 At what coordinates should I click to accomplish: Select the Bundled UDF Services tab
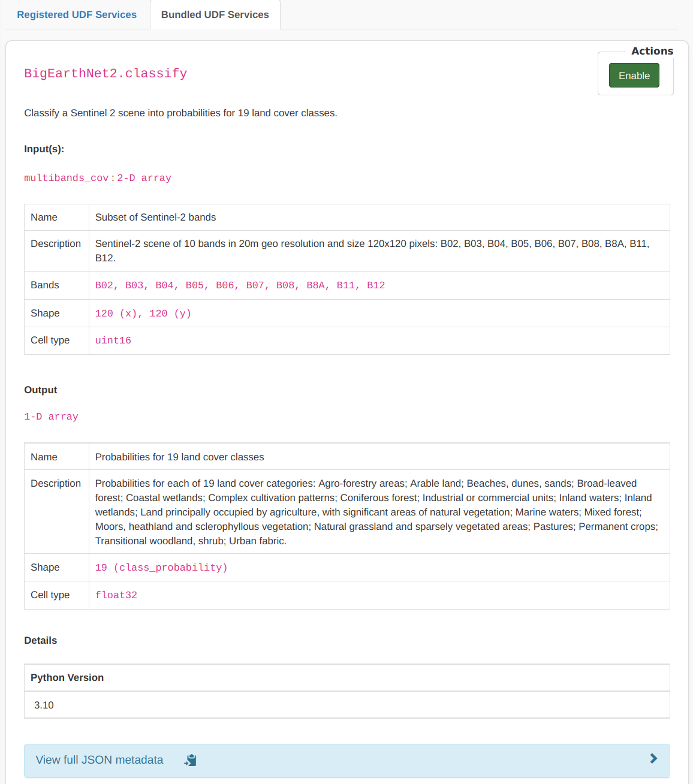215,14
